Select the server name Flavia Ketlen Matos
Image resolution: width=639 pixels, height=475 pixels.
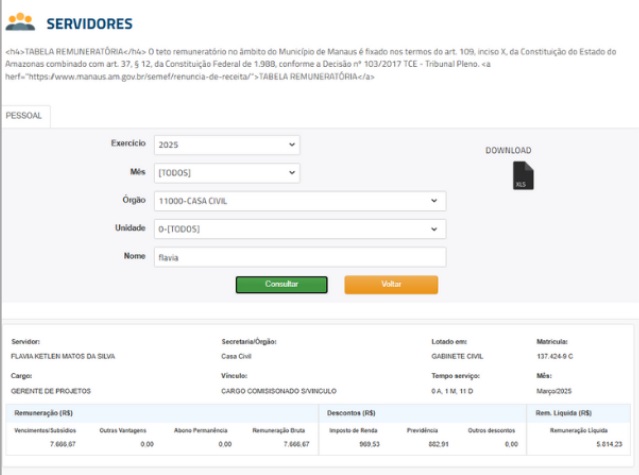pos(60,355)
